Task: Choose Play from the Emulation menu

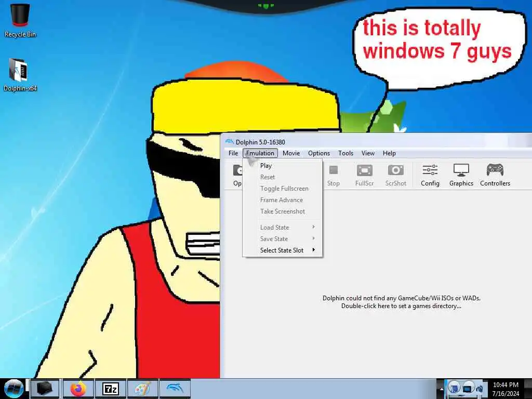Action: [x=282, y=166]
